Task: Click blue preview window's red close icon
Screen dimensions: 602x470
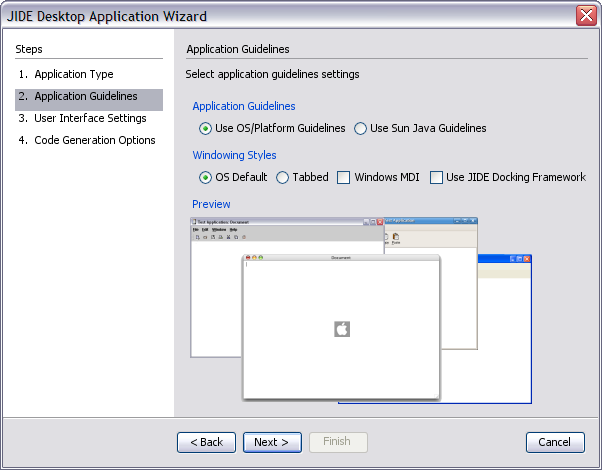Action: click(527, 259)
